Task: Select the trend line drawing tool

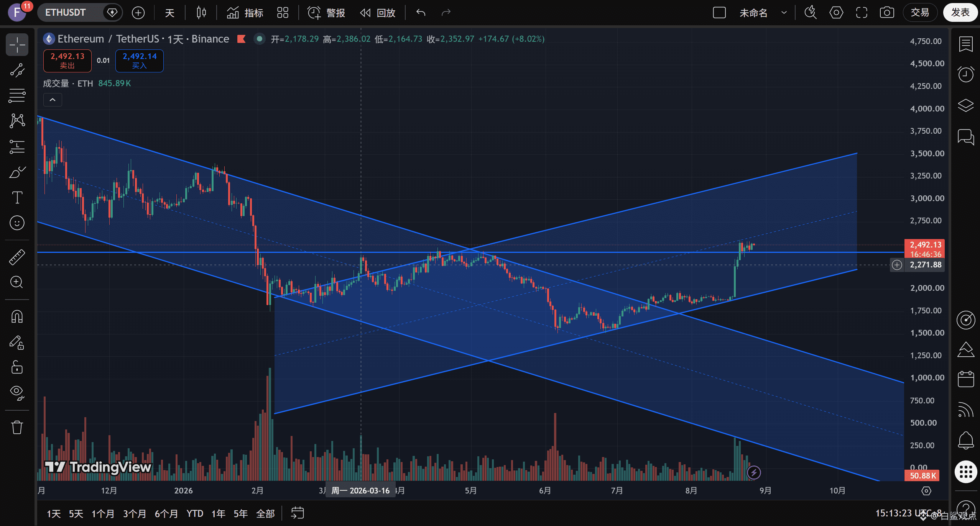Action: 17,70
